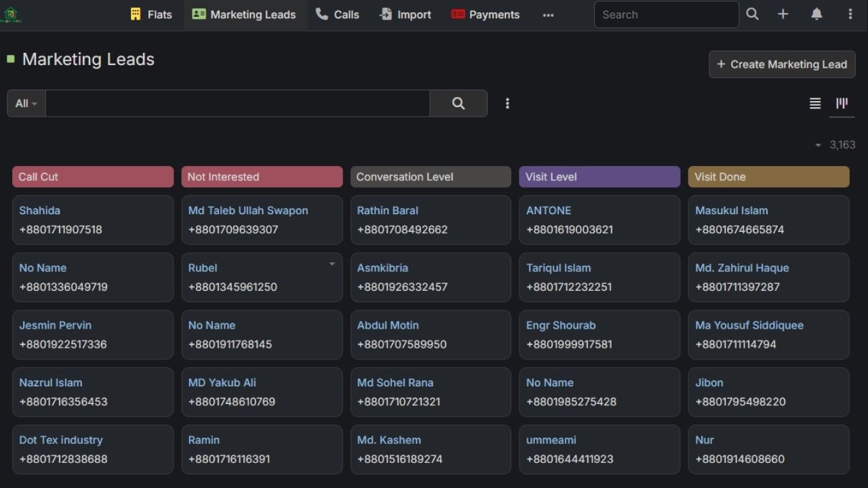The height and width of the screenshot is (488, 868).
Task: Open the Shahida lead
Action: coord(39,210)
